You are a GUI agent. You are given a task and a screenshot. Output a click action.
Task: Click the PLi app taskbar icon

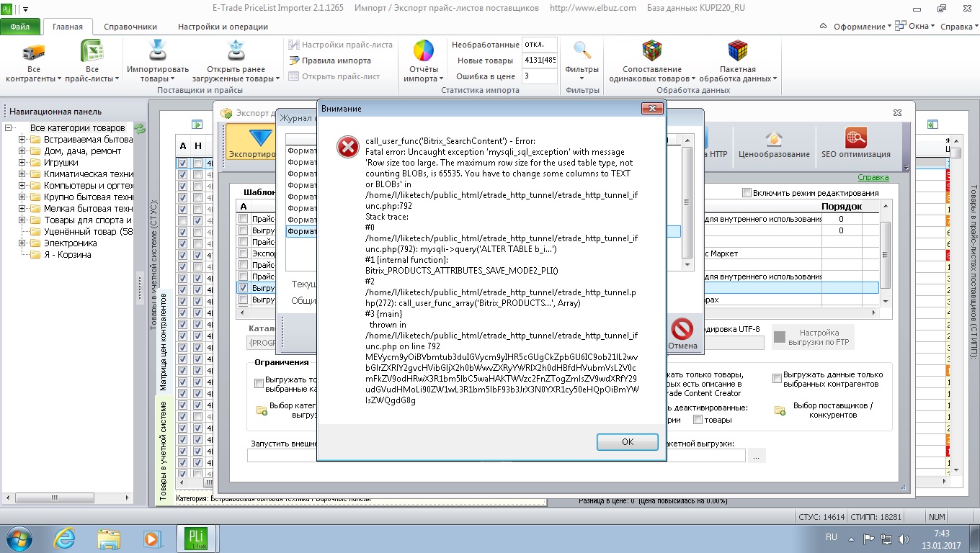[x=196, y=538]
